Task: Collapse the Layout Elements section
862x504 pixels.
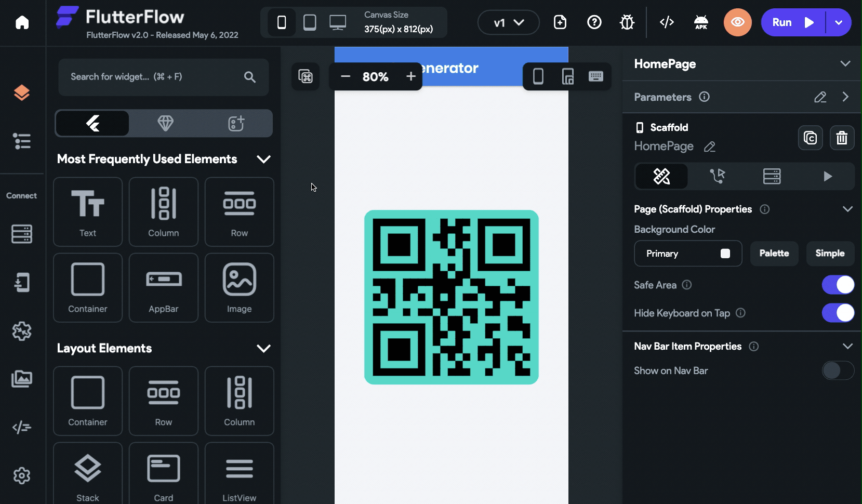Action: click(x=264, y=348)
